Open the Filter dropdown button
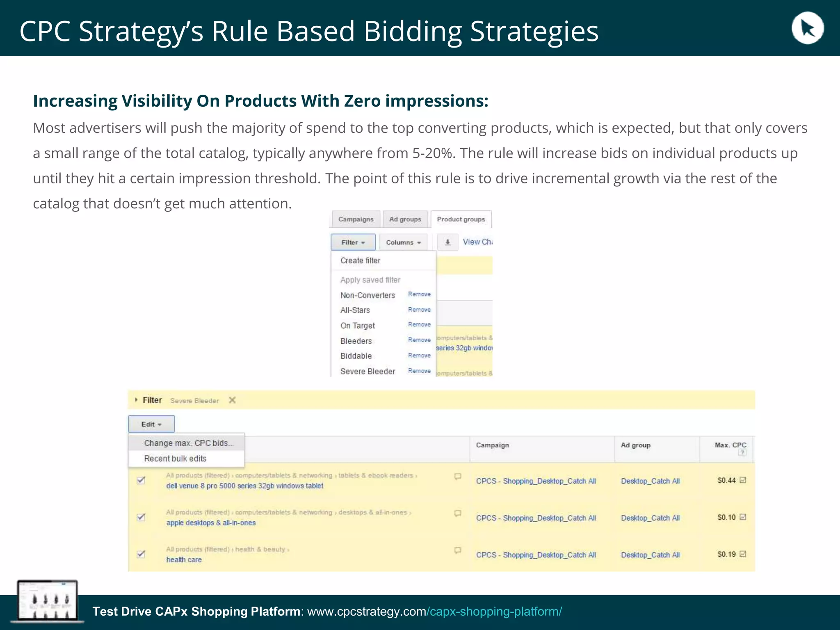 pyautogui.click(x=353, y=242)
